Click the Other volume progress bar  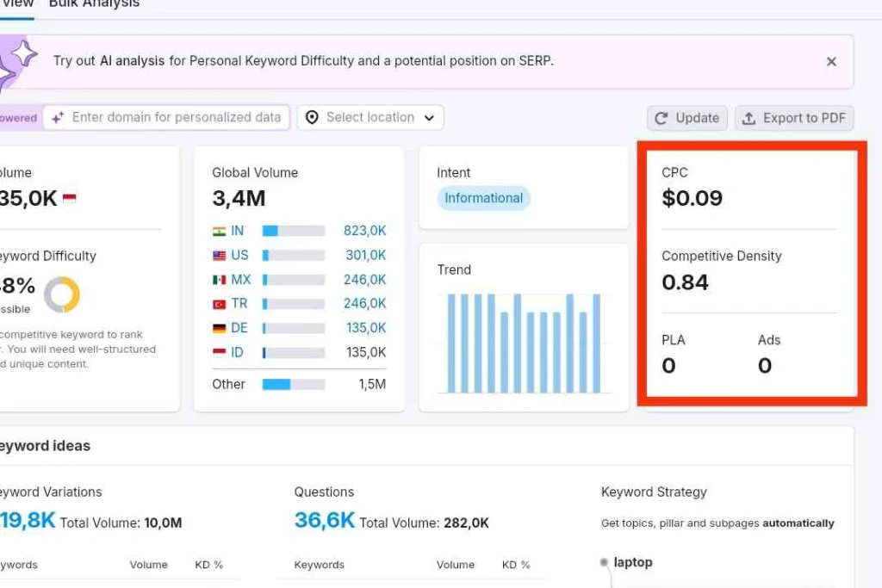[x=294, y=385]
